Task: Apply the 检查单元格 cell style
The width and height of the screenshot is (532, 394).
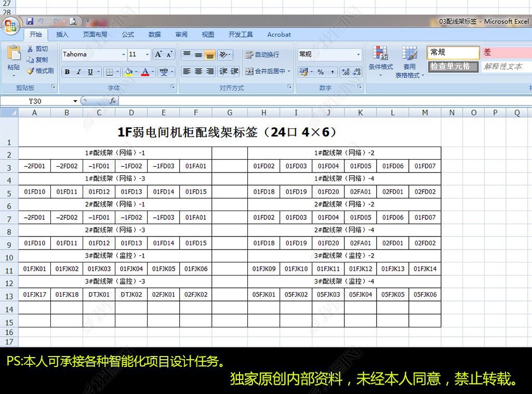Action: click(453, 67)
